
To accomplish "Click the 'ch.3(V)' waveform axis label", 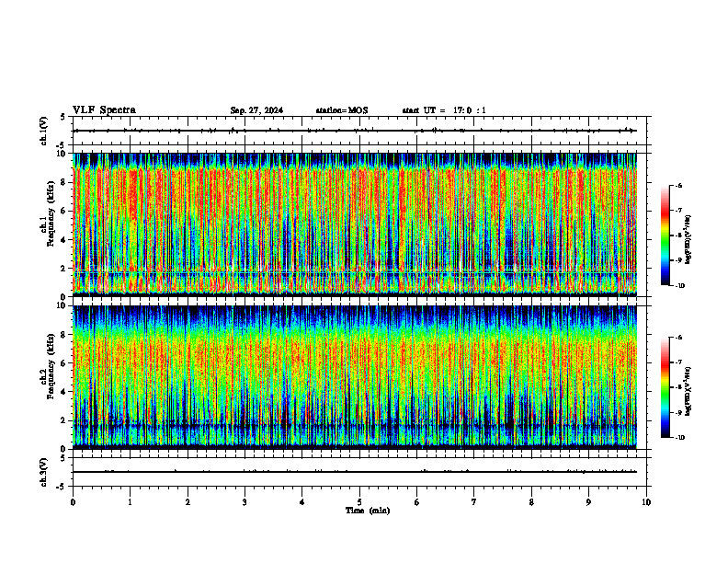I will pos(43,472).
